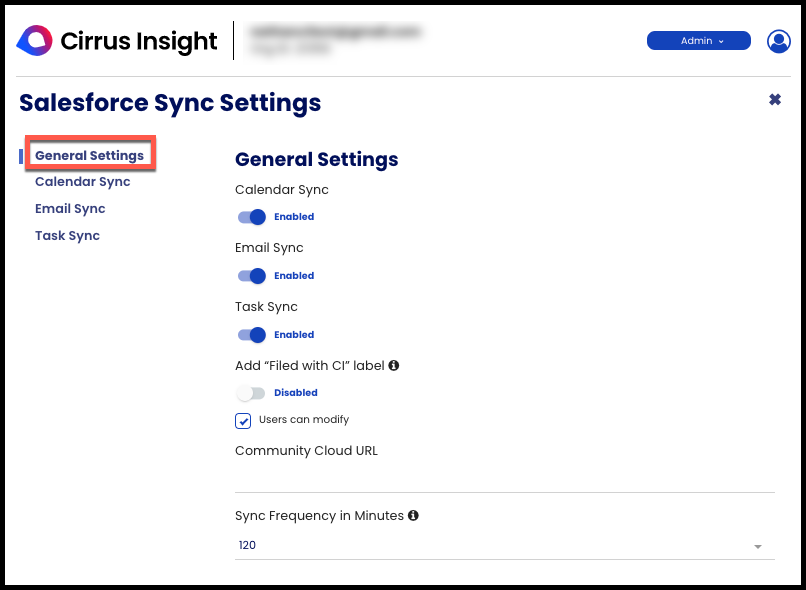
Task: Open Email Sync in the sidebar
Action: tap(70, 209)
